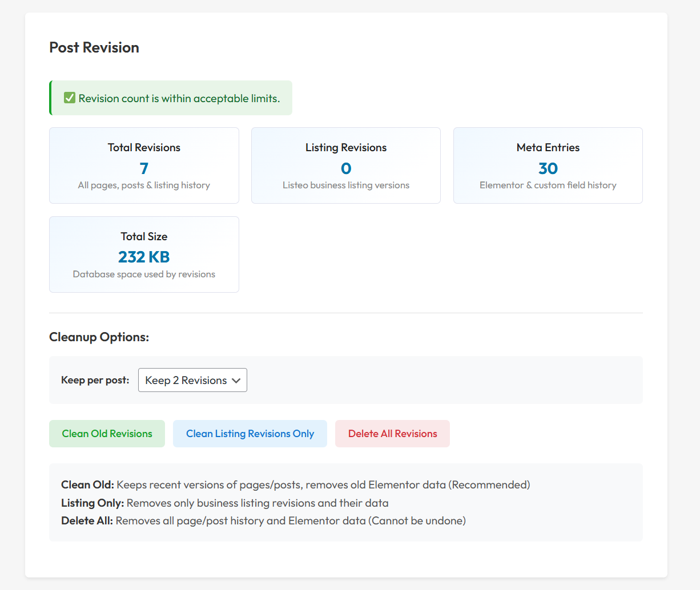Click the Delete All warning description line
Screen dimensions: 700x590
click(263, 520)
